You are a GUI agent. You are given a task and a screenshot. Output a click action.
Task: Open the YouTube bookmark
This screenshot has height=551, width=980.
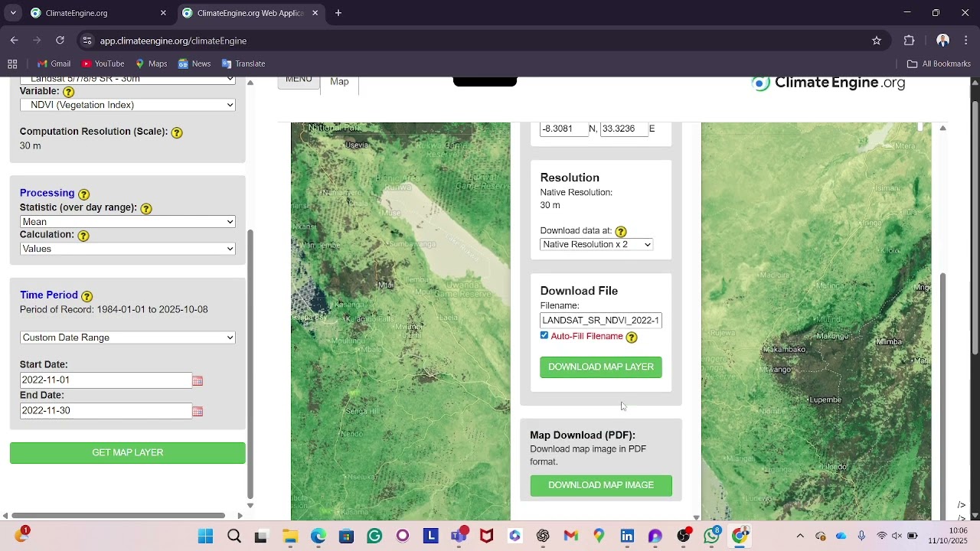click(103, 64)
